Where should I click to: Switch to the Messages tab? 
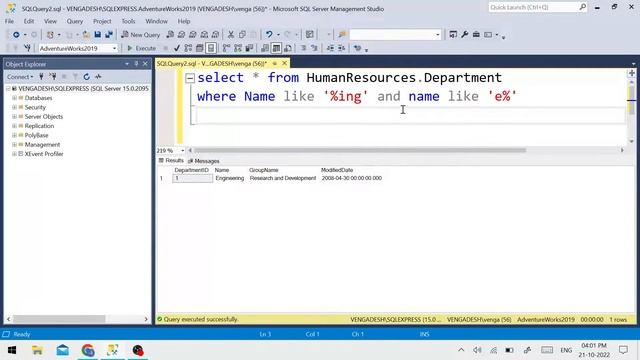tap(204, 161)
